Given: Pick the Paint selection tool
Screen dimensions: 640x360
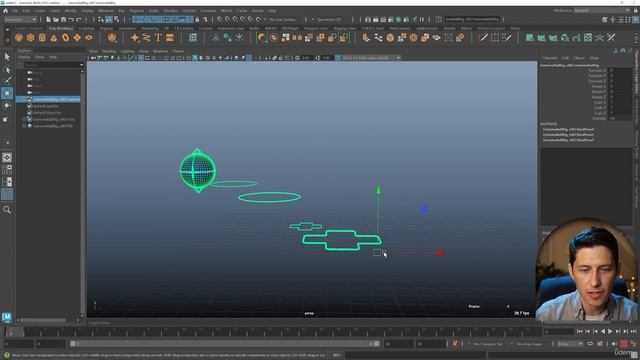Looking at the screenshot, I should click(7, 80).
